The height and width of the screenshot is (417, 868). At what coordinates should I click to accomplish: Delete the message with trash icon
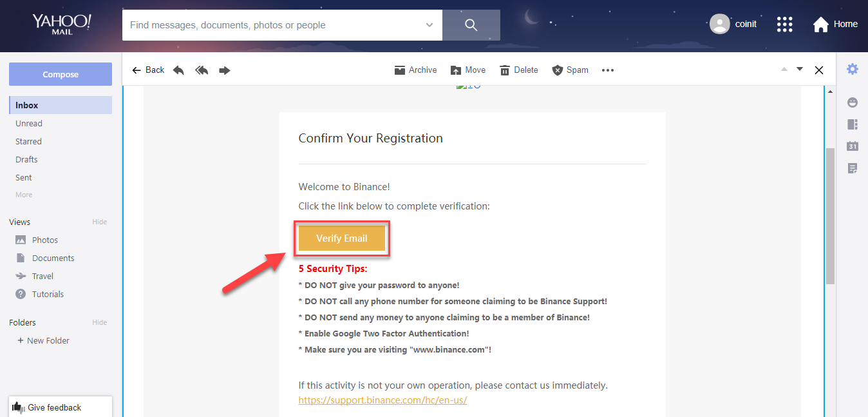[518, 70]
